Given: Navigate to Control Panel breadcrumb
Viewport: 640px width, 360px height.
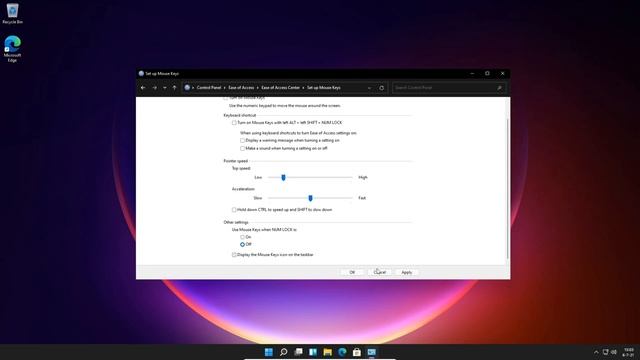Looking at the screenshot, I should 209,88.
